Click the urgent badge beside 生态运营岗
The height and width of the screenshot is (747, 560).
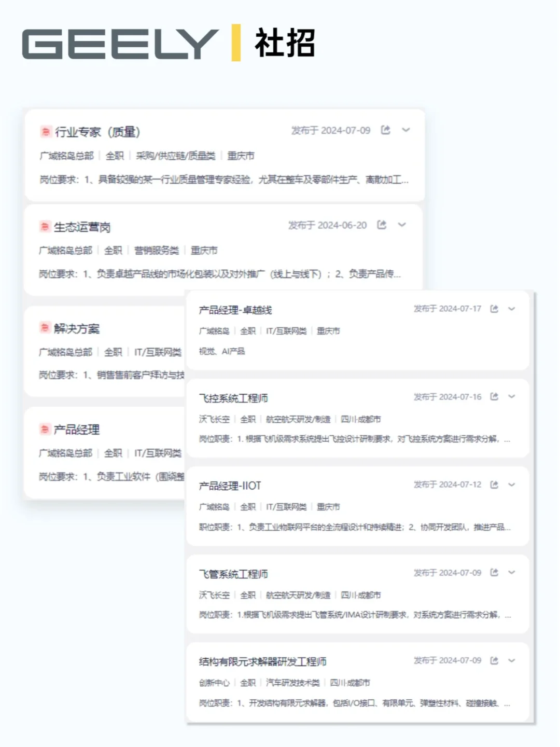[x=44, y=226]
